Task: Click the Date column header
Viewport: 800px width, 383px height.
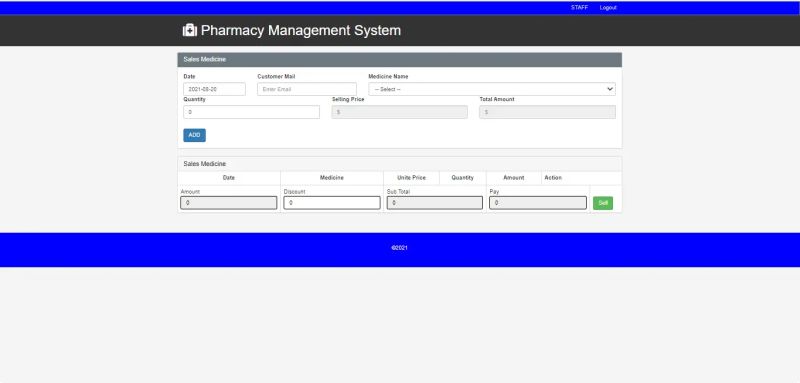Action: point(229,178)
